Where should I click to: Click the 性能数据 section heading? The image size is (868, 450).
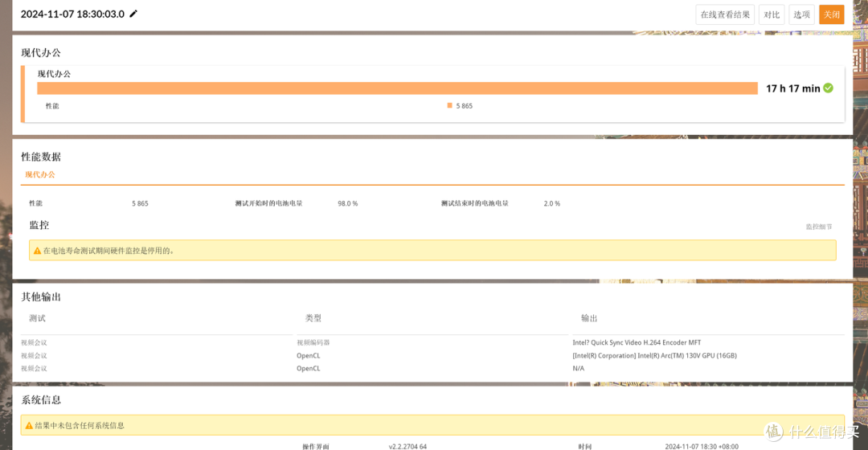(x=41, y=157)
